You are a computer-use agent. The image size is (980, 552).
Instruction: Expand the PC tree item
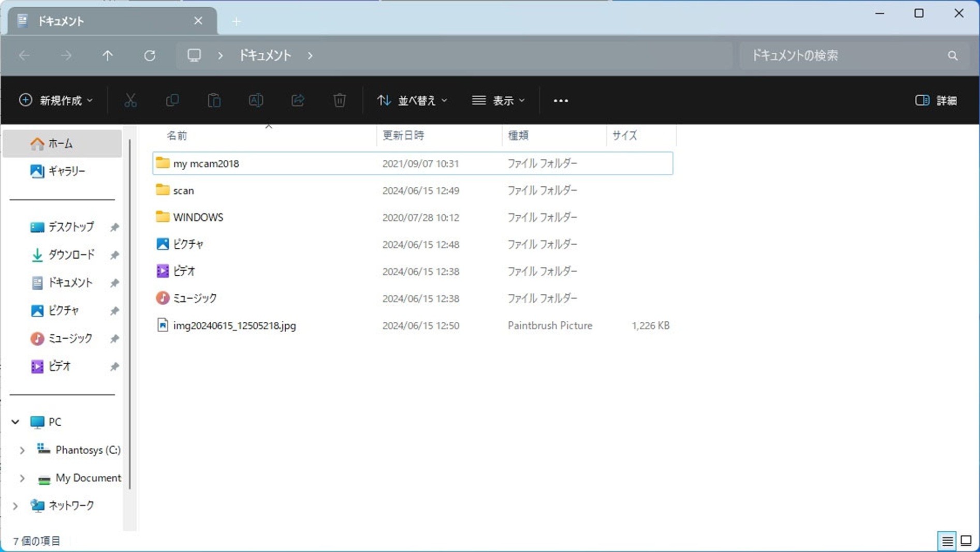point(14,422)
